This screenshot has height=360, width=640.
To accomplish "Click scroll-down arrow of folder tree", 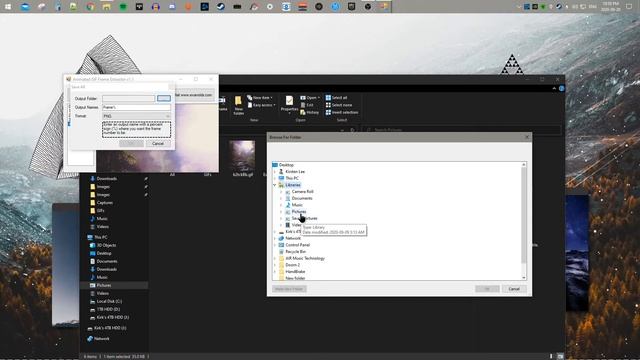I will (524, 278).
